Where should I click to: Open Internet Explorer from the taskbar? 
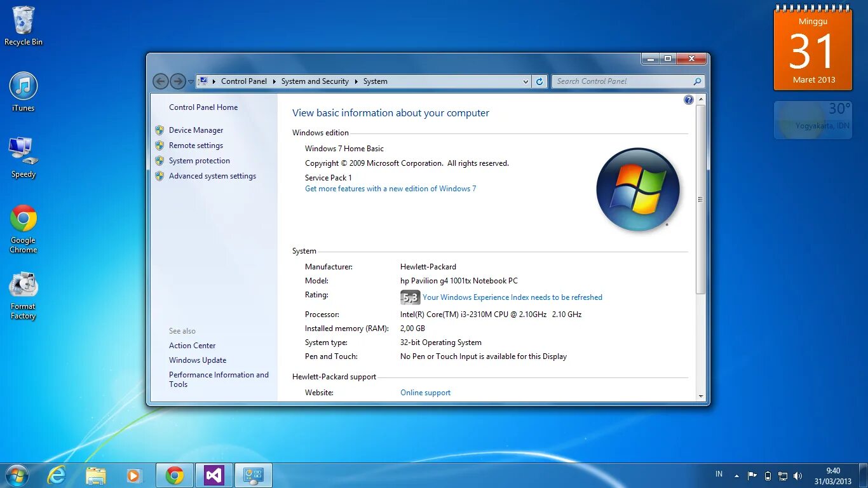57,475
